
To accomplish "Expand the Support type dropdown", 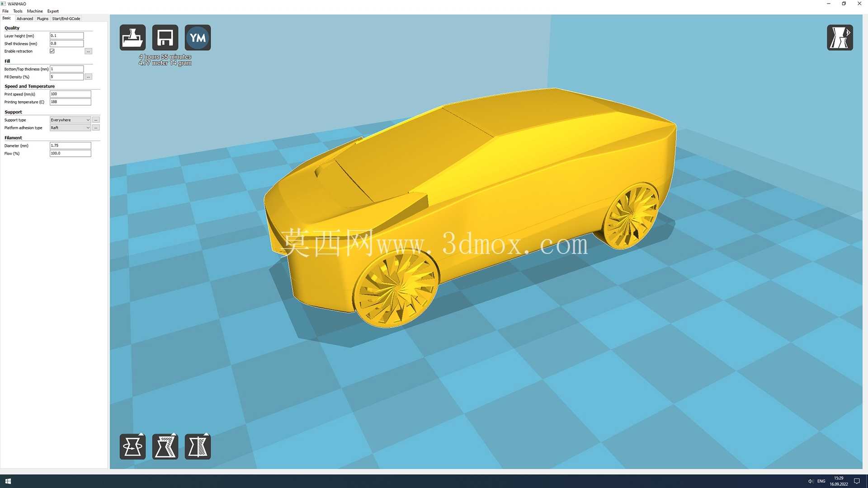I will (70, 120).
